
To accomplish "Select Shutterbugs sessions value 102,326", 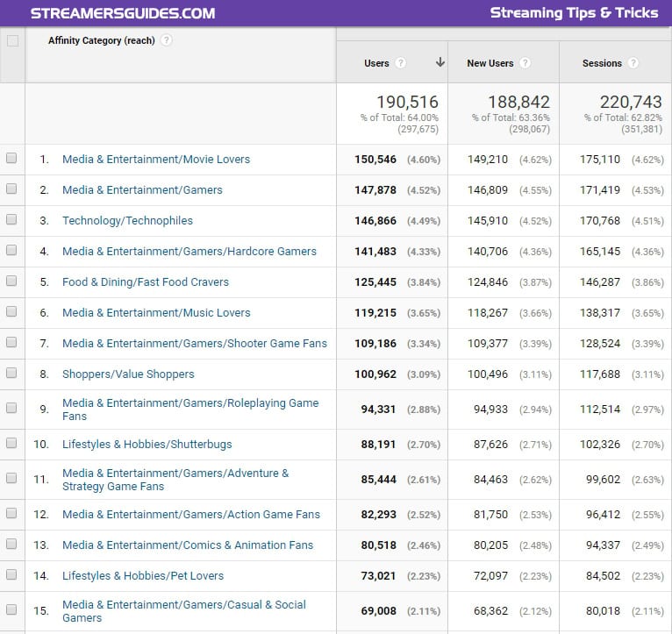I will [x=600, y=445].
